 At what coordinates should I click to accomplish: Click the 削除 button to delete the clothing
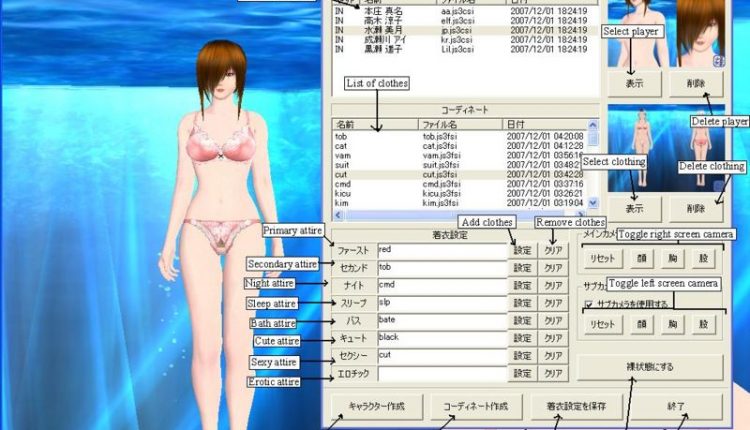(x=695, y=208)
